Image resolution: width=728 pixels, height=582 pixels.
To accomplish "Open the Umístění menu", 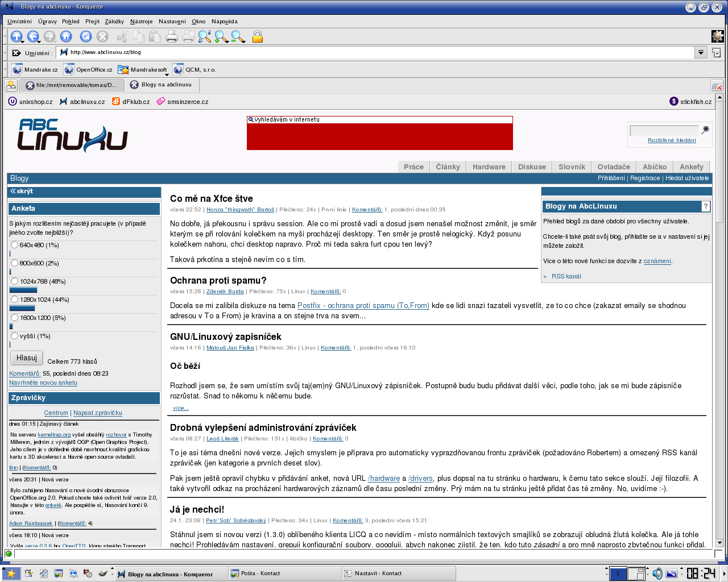I will (x=19, y=22).
